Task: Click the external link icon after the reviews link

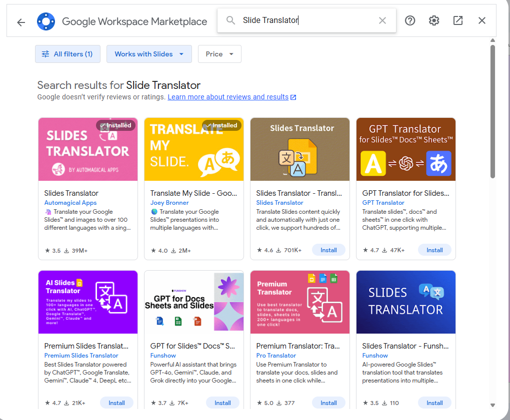Action: click(x=292, y=97)
